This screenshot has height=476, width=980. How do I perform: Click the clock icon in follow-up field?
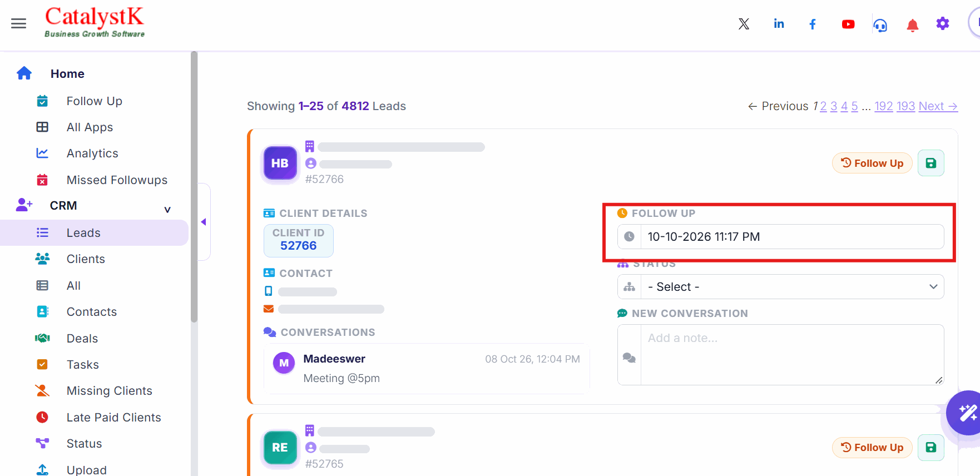pos(629,236)
